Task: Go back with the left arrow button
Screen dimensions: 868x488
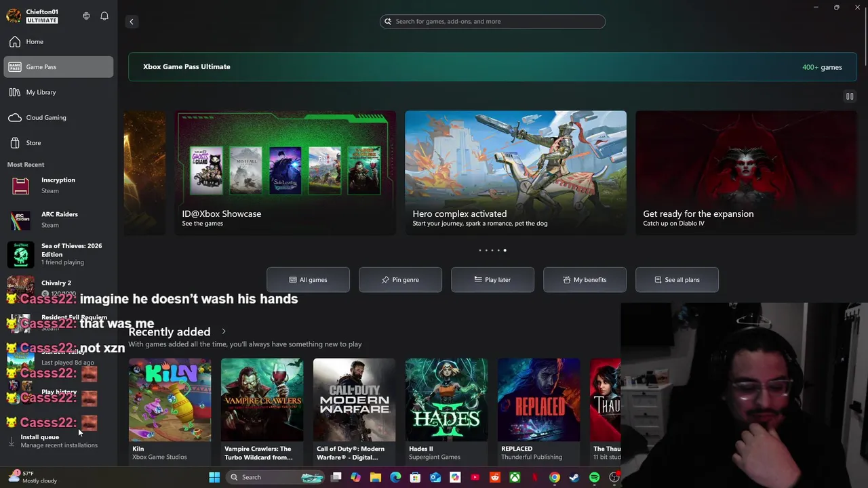Action: tap(132, 22)
